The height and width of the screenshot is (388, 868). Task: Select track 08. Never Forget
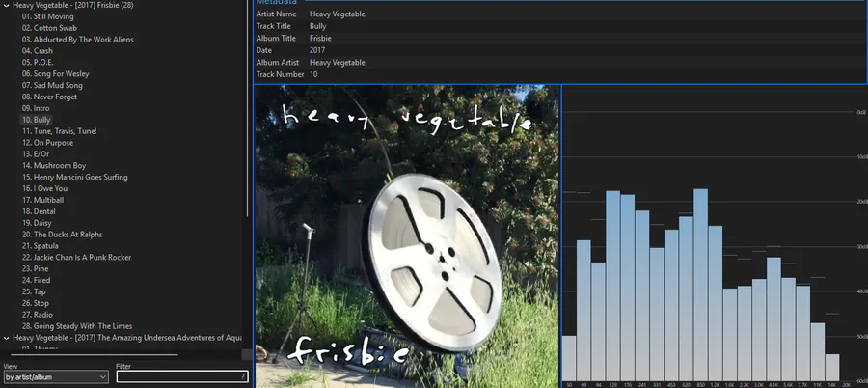click(x=49, y=97)
